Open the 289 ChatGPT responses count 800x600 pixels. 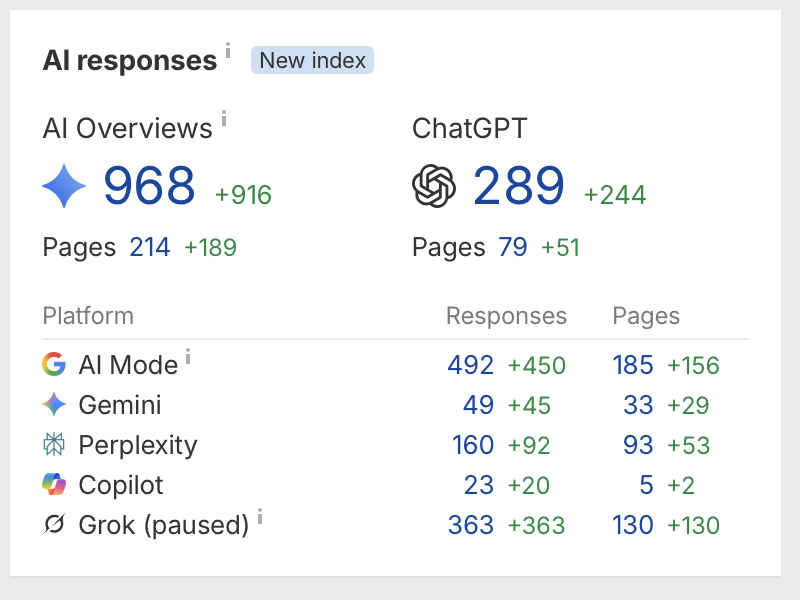click(x=518, y=185)
